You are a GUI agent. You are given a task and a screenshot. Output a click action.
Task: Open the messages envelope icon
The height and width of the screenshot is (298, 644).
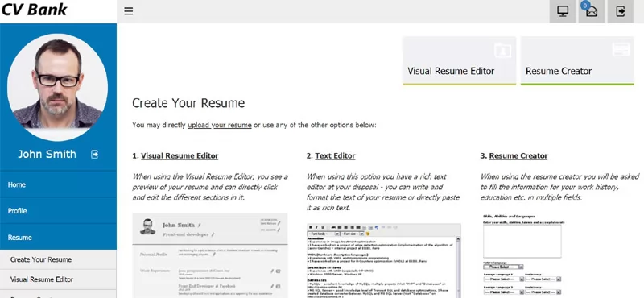point(592,11)
